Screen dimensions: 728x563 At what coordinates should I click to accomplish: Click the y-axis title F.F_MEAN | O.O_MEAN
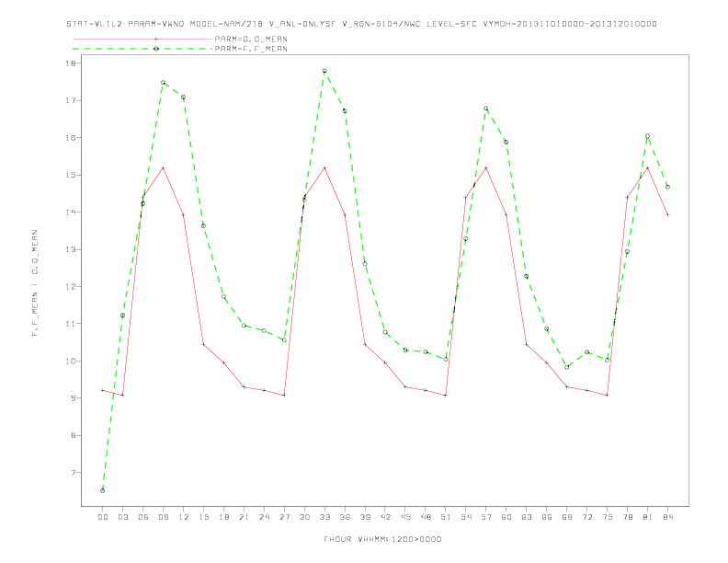tap(35, 283)
